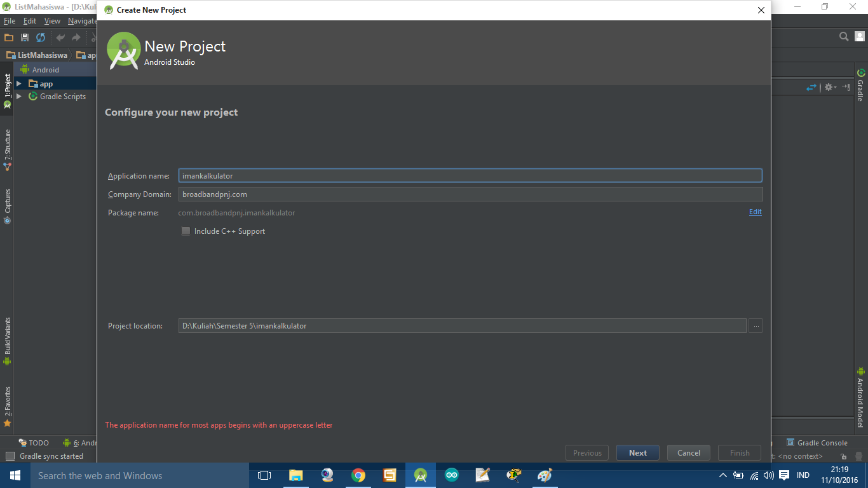The height and width of the screenshot is (488, 868).
Task: Click the Company Domain input field
Action: coord(470,194)
